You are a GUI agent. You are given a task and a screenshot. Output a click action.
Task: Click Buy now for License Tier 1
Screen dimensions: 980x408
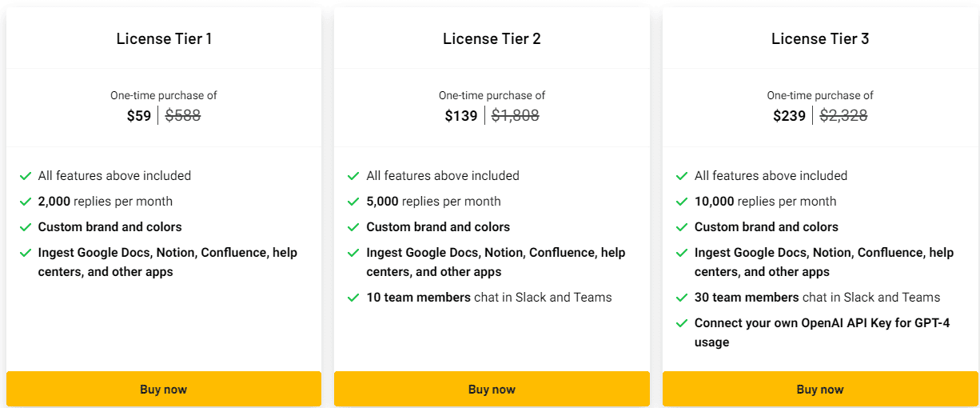click(x=163, y=390)
